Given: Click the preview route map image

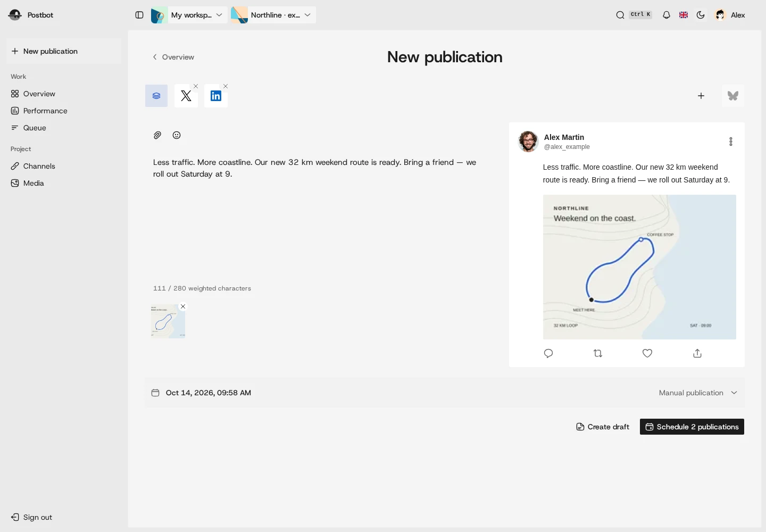Looking at the screenshot, I should pyautogui.click(x=639, y=267).
